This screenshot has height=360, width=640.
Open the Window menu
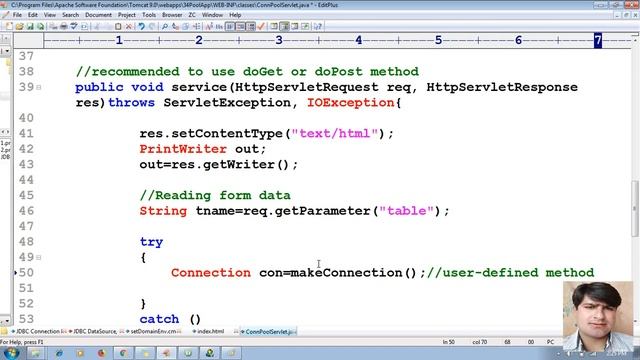click(x=212, y=15)
